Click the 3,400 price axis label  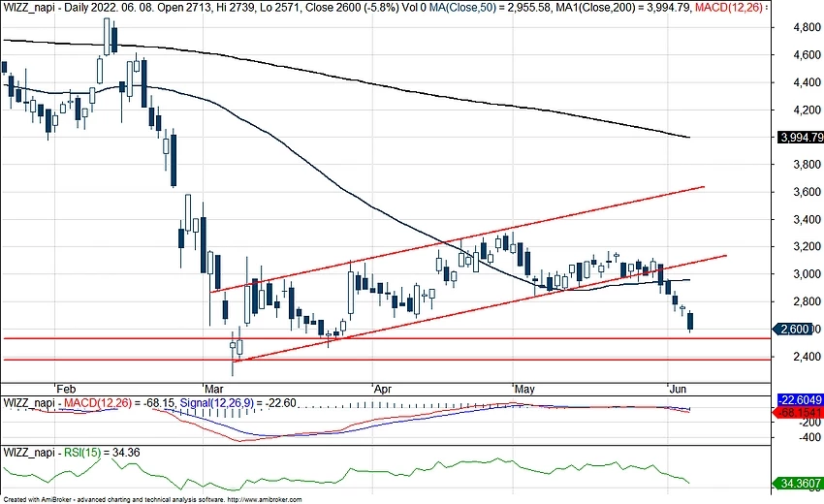(807, 219)
